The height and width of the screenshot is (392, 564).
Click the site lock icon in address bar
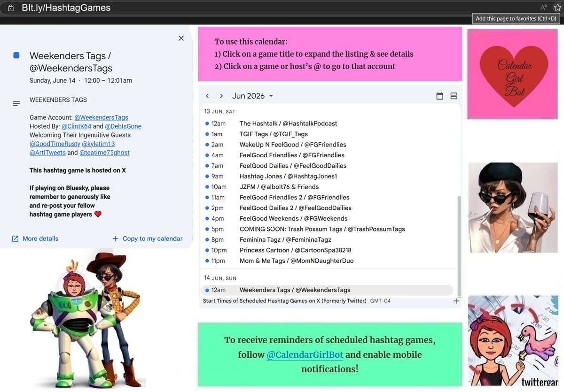tap(10, 8)
